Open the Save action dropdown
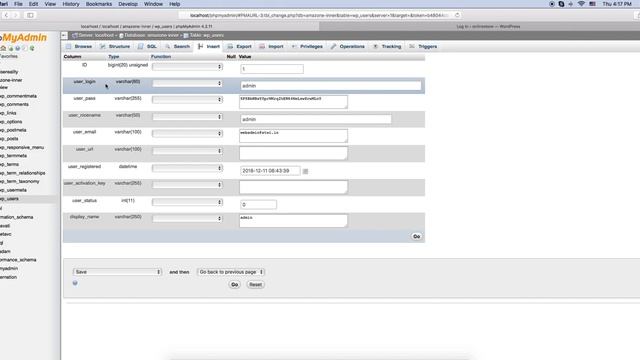The height and width of the screenshot is (360, 640). pyautogui.click(x=118, y=272)
